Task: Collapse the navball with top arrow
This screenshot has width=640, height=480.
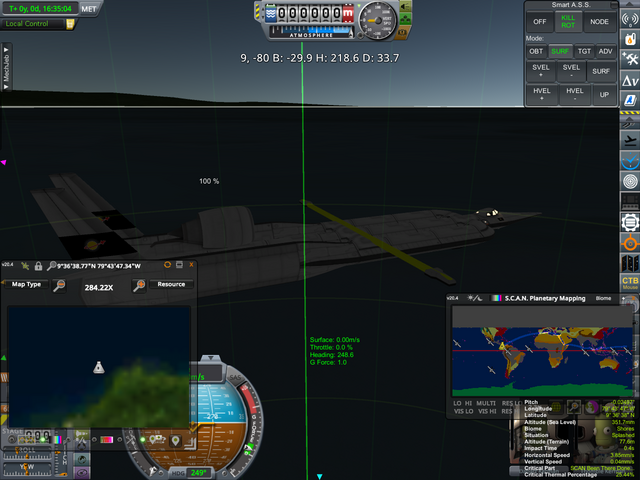Action: coord(211,358)
